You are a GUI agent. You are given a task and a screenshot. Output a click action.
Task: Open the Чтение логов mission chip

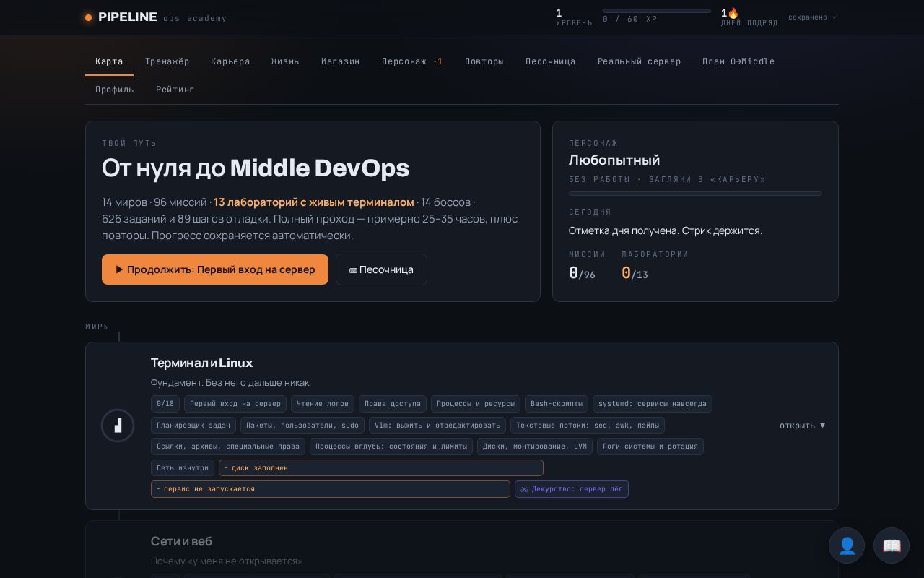click(x=323, y=404)
